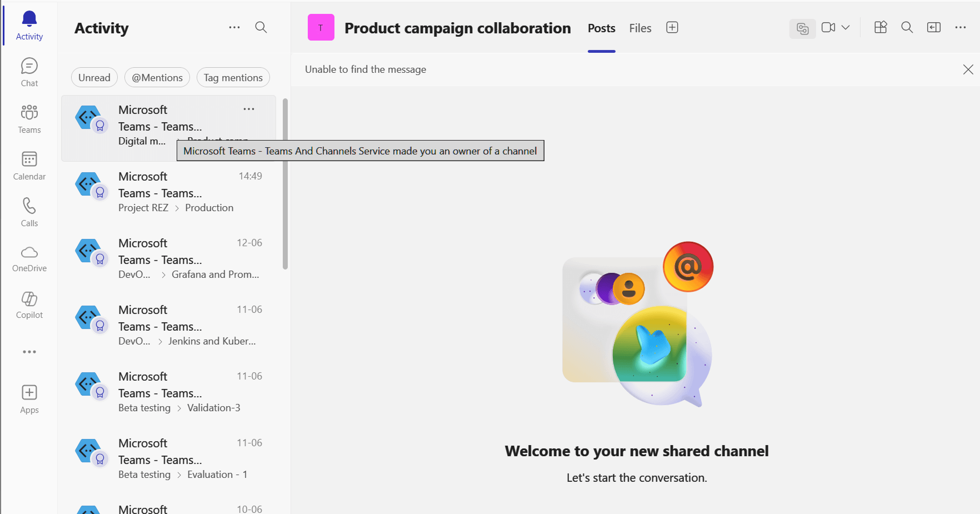Go to Calendar in sidebar
Screen dimensions: 980x514
(29, 166)
